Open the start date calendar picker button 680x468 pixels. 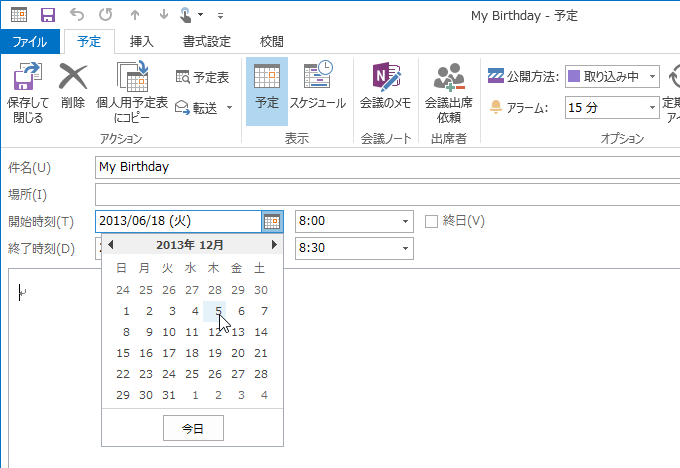[272, 221]
